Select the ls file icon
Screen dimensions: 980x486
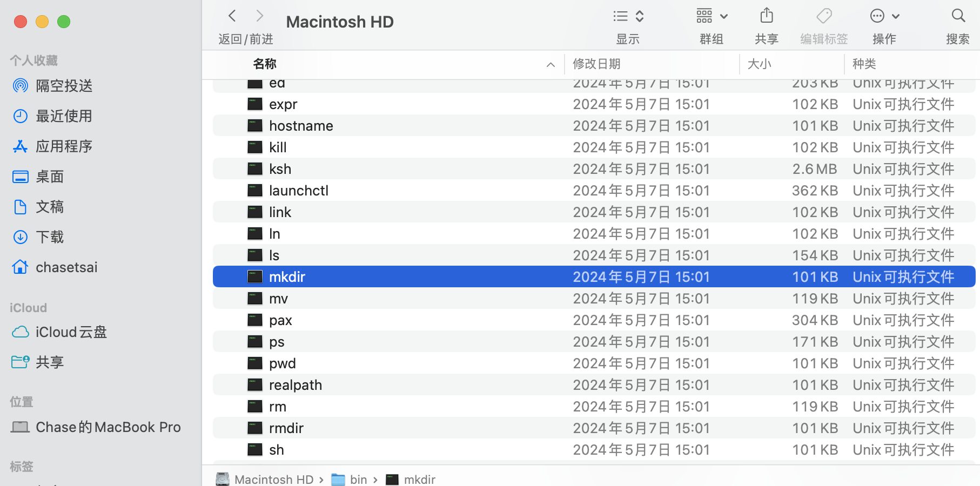pyautogui.click(x=255, y=255)
